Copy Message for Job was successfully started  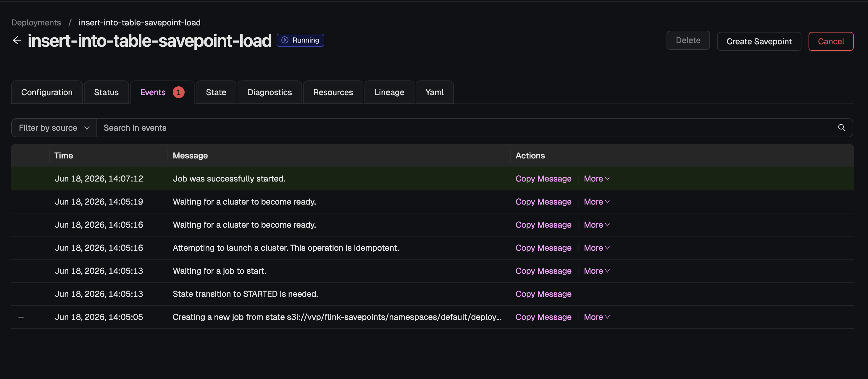543,179
